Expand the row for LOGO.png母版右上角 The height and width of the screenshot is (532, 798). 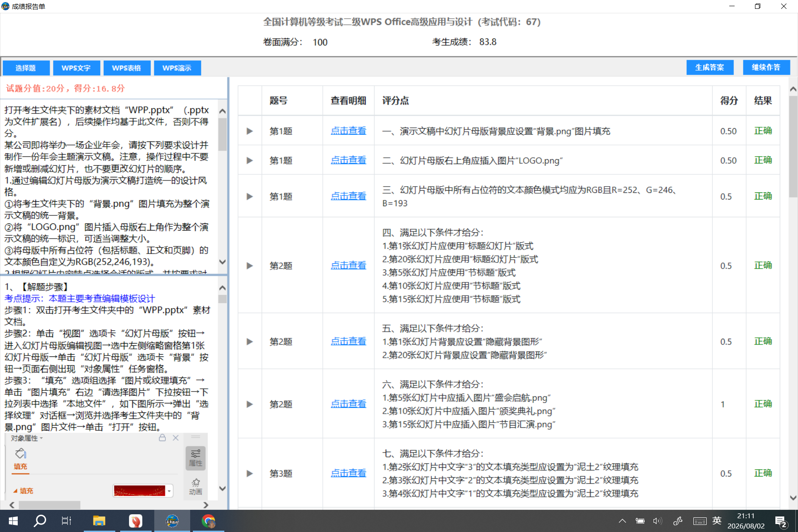250,160
